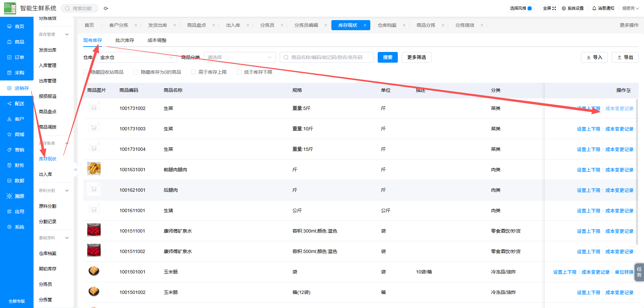Open the 商品 sidebar menu
The image size is (644, 308).
click(x=16, y=42)
